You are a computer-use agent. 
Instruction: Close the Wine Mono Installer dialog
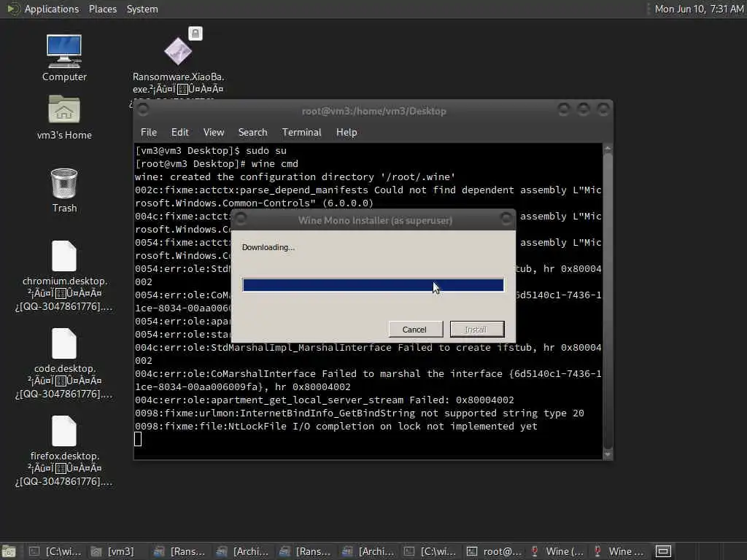pyautogui.click(x=506, y=219)
